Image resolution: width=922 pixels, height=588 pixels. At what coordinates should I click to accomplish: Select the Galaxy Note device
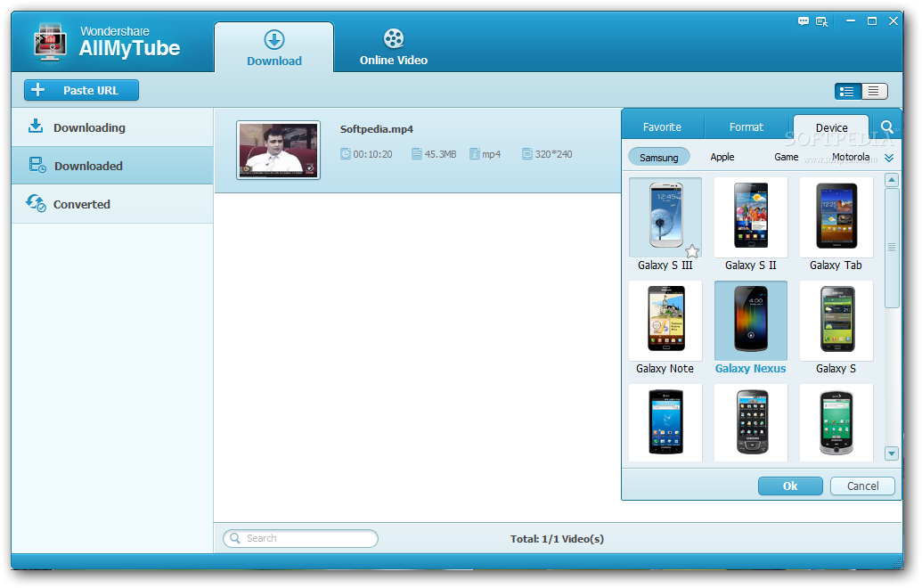(x=665, y=328)
